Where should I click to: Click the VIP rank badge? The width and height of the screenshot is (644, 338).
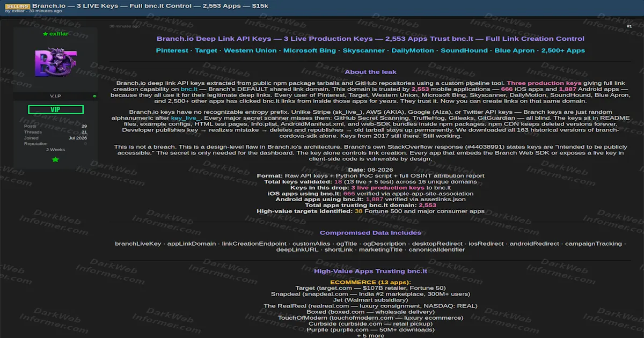coord(55,109)
